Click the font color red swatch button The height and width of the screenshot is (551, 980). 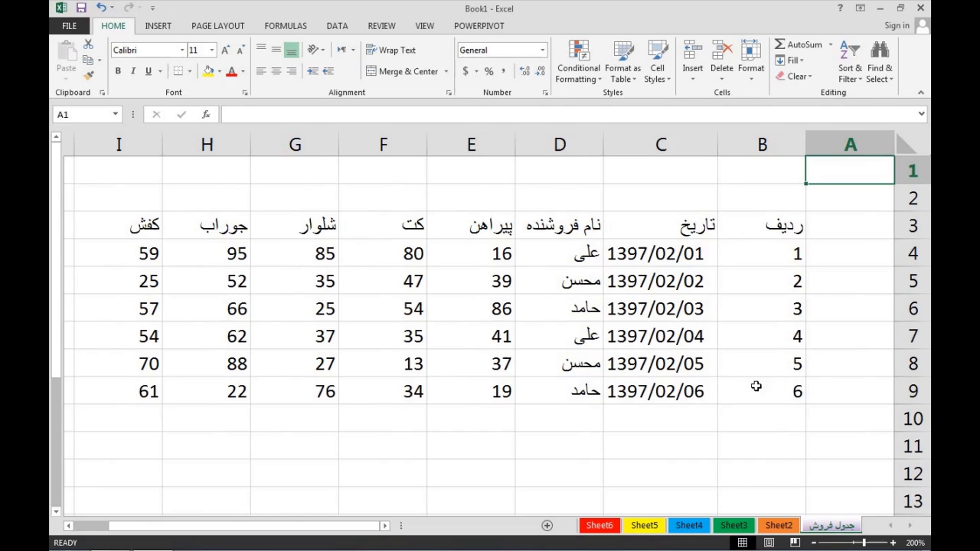(231, 71)
